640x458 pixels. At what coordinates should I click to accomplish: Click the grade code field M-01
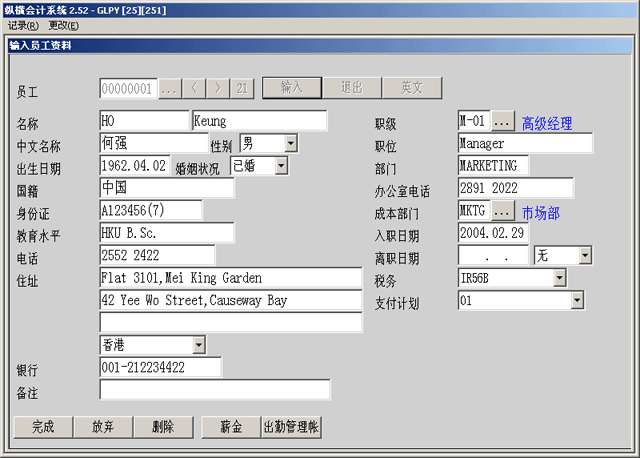(474, 121)
